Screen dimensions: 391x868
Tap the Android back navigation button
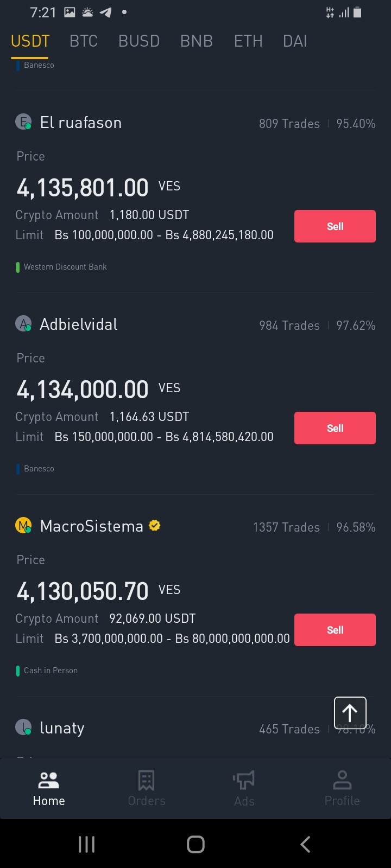coord(305,844)
